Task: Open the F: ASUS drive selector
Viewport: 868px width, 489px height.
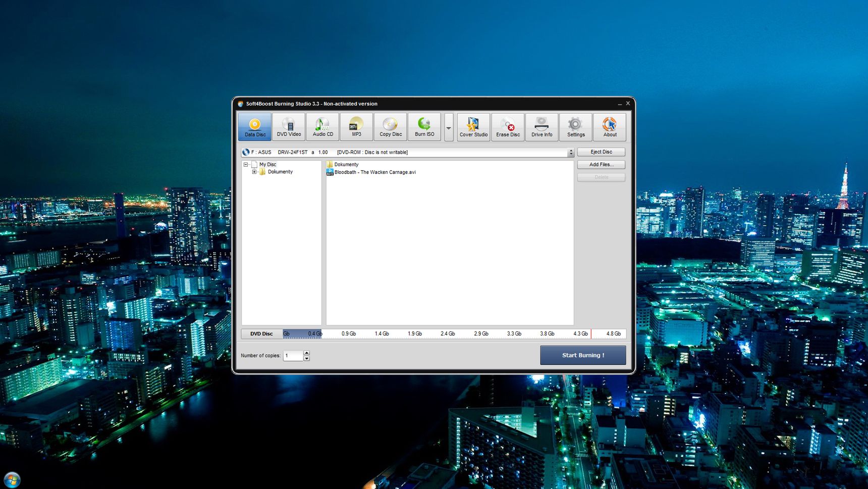Action: tap(407, 152)
